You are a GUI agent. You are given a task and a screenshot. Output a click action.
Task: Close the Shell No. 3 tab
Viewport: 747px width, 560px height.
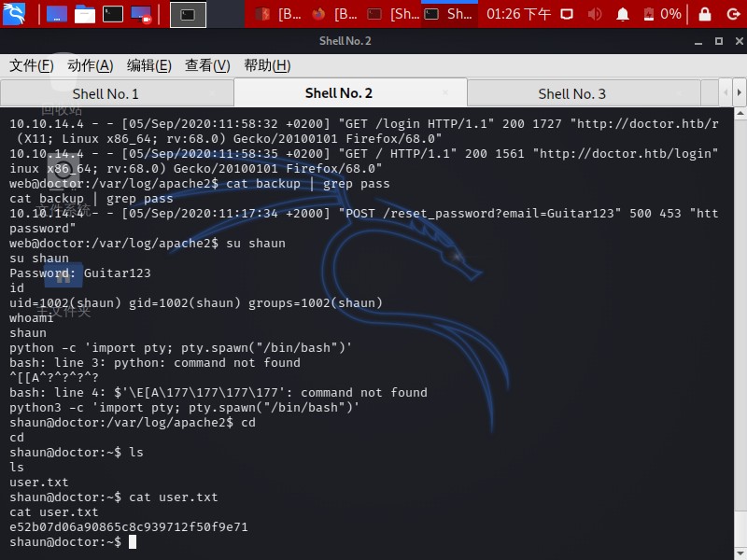[x=679, y=93]
